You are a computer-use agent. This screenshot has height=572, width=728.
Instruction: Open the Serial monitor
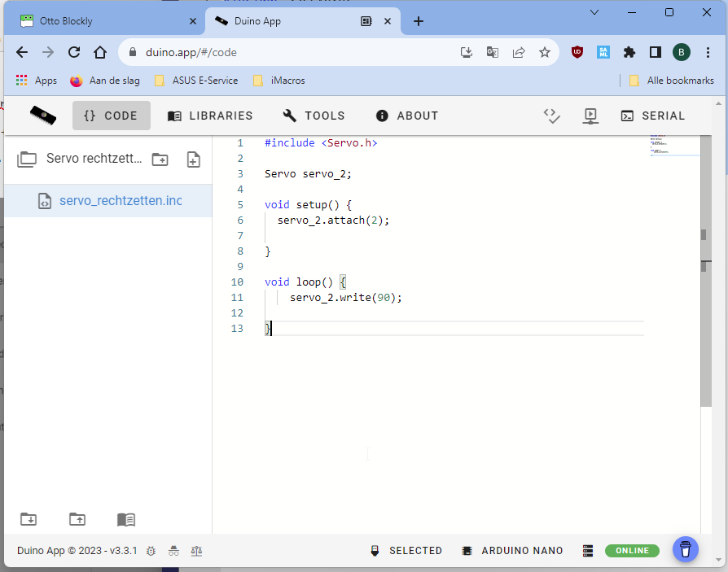coord(653,116)
